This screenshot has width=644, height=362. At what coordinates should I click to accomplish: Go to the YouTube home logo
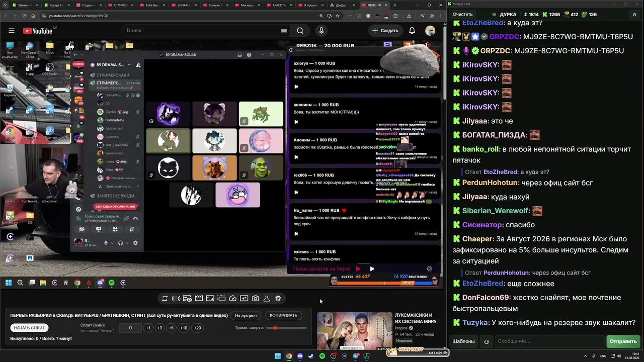(x=38, y=31)
